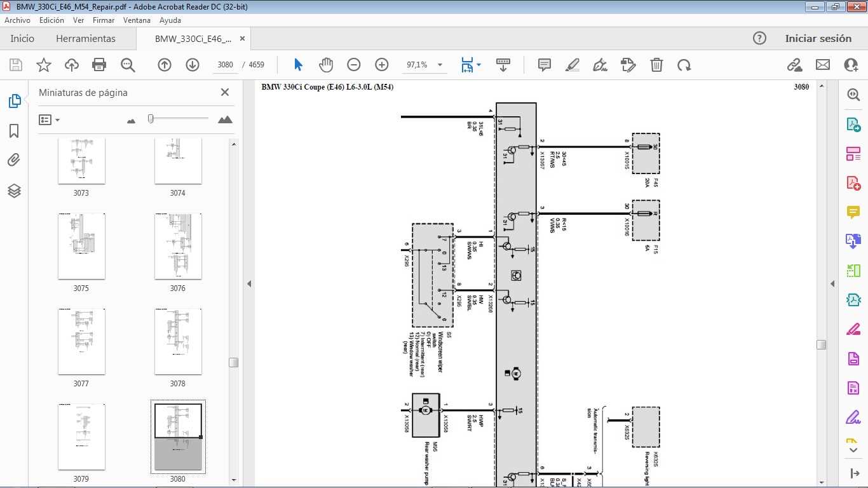This screenshot has width=868, height=488.
Task: Print the document with printer icon
Action: 99,65
